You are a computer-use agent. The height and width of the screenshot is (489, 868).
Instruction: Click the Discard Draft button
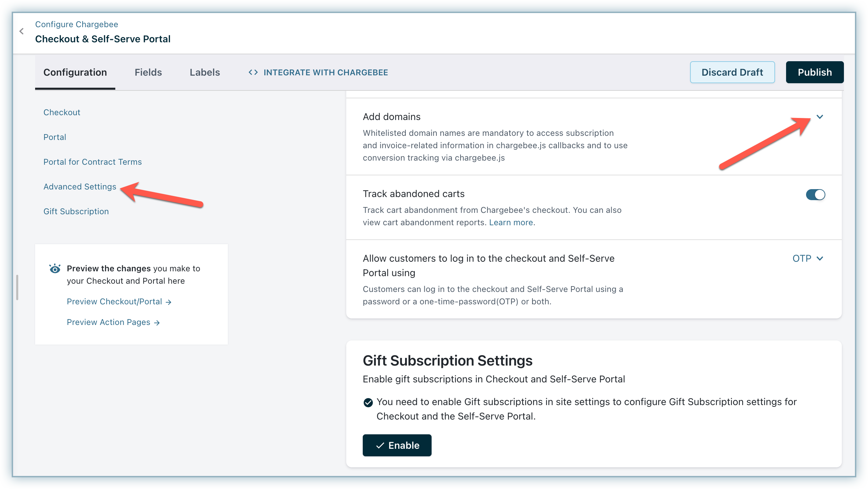732,72
